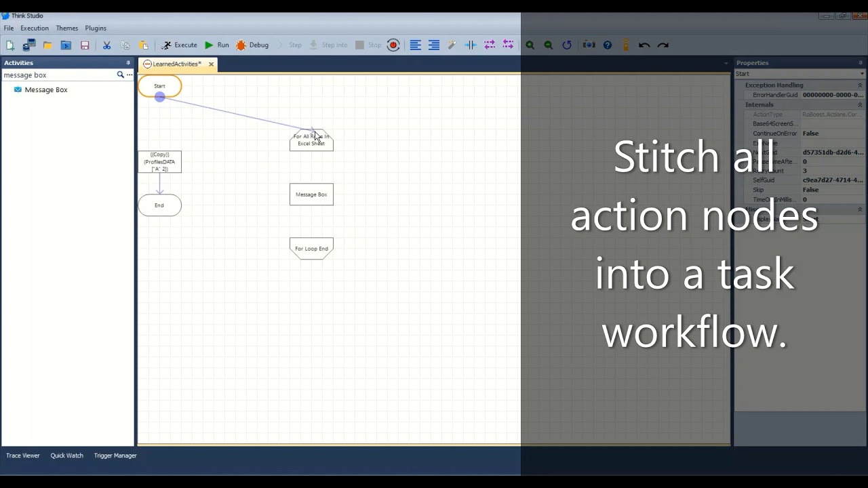The height and width of the screenshot is (488, 868).
Task: Save the current workflow
Action: pos(85,45)
